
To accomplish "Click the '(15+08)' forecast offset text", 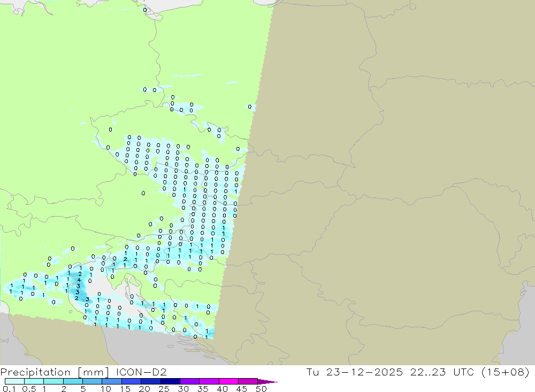I will pyautogui.click(x=506, y=372).
